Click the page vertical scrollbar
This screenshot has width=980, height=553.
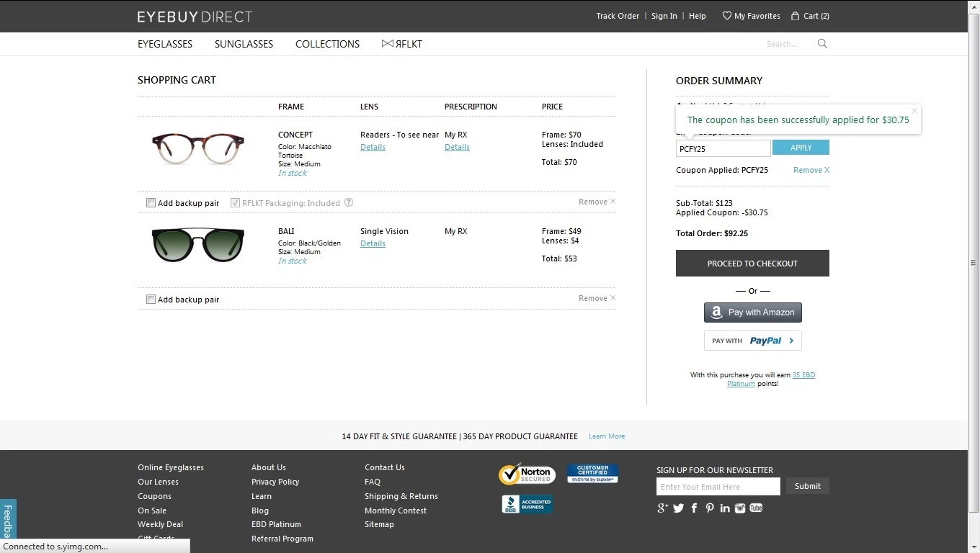(x=974, y=263)
